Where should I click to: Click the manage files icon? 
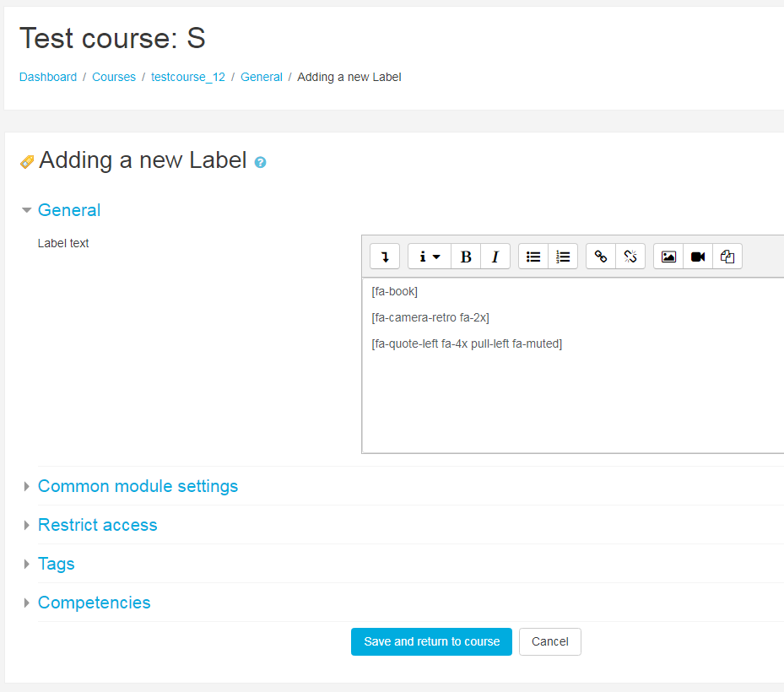tap(727, 257)
